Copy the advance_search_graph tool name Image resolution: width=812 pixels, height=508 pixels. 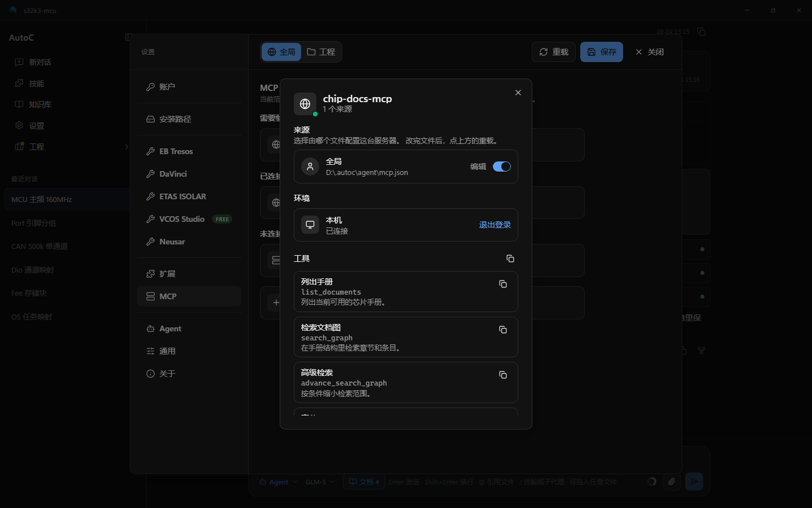(503, 375)
